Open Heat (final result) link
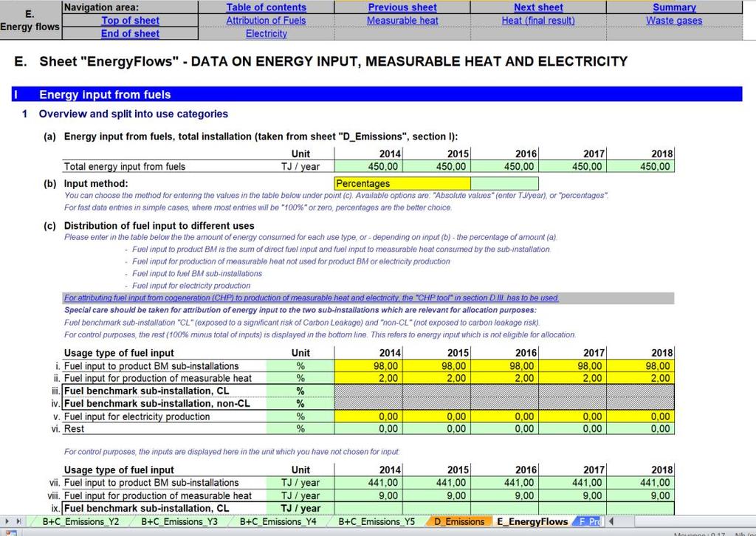756x536 pixels. pyautogui.click(x=538, y=20)
